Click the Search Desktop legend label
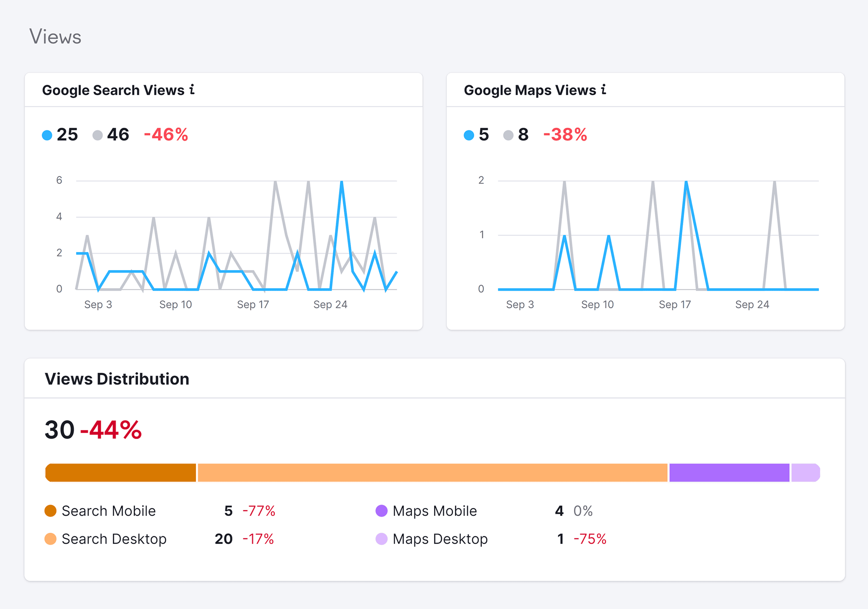The height and width of the screenshot is (609, 868). 114,539
